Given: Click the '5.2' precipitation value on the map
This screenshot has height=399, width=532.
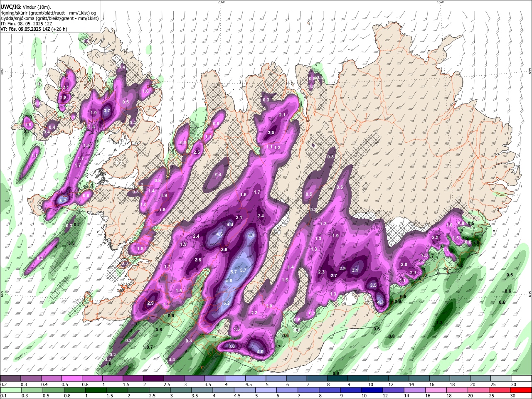Looking at the screenshot, I should pos(227,303).
